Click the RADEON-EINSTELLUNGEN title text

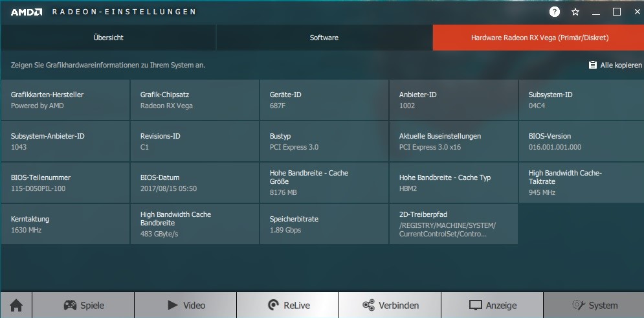pyautogui.click(x=124, y=12)
